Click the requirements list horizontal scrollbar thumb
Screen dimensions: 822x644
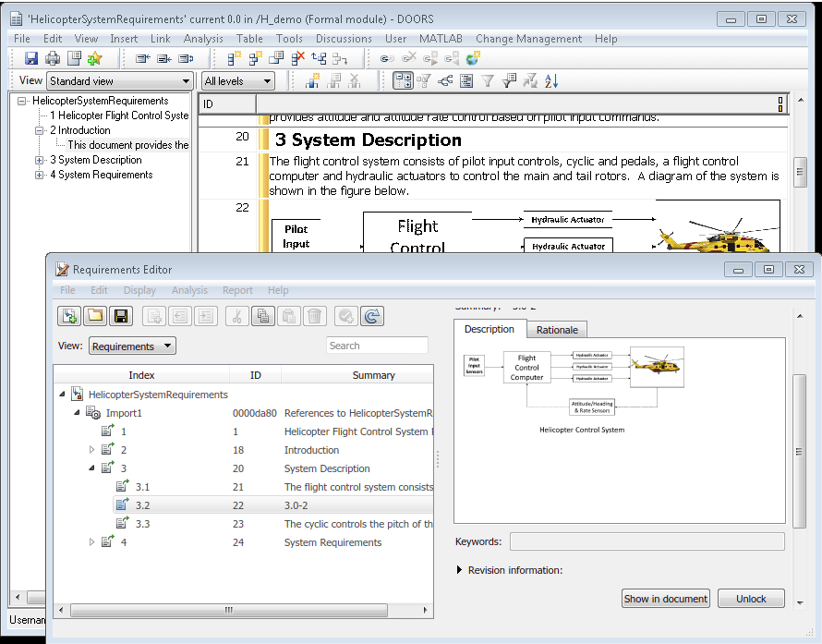(x=229, y=610)
